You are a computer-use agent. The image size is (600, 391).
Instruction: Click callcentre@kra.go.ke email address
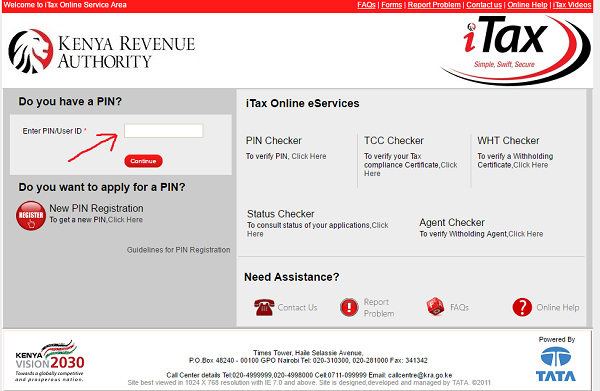pos(420,375)
